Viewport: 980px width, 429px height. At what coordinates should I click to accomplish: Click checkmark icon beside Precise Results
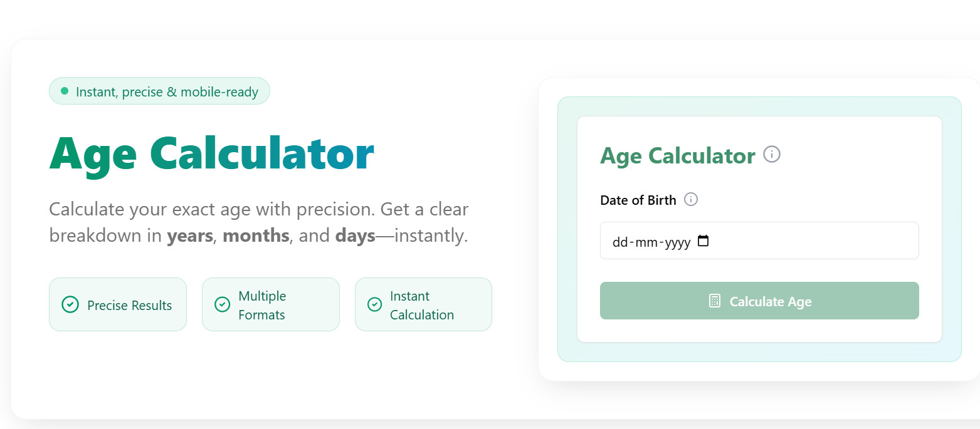70,305
